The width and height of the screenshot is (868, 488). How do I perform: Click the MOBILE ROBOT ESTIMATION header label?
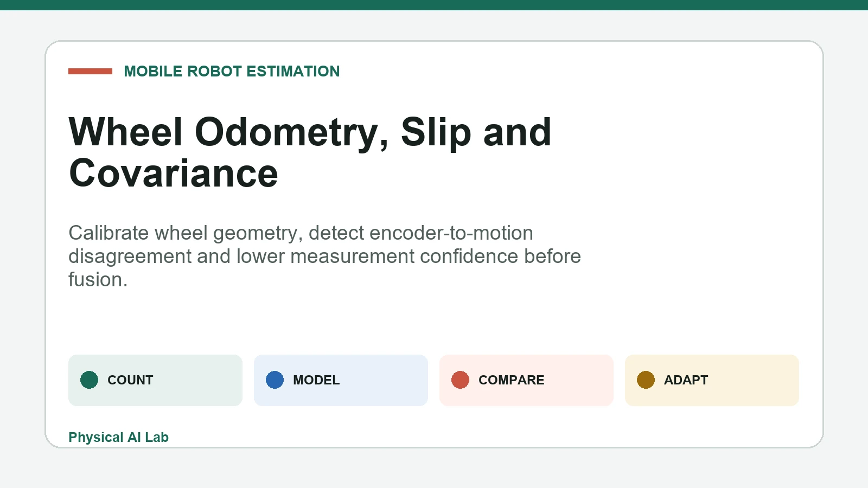(232, 71)
